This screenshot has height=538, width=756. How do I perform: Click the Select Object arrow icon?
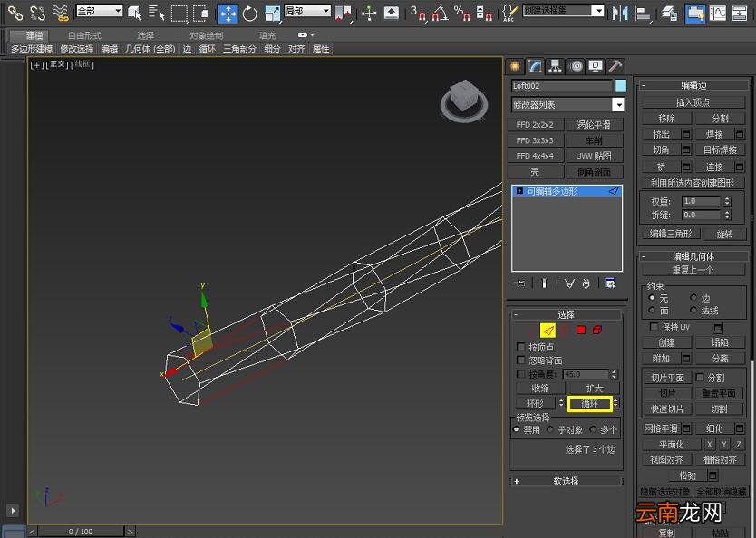pyautogui.click(x=134, y=13)
